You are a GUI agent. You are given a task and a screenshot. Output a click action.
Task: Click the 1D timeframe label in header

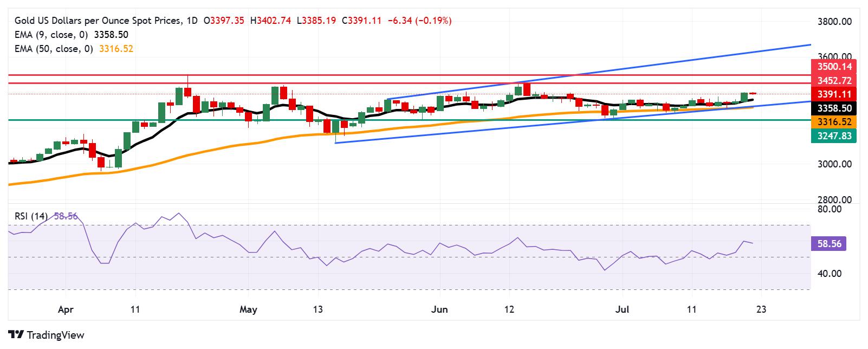(x=192, y=21)
